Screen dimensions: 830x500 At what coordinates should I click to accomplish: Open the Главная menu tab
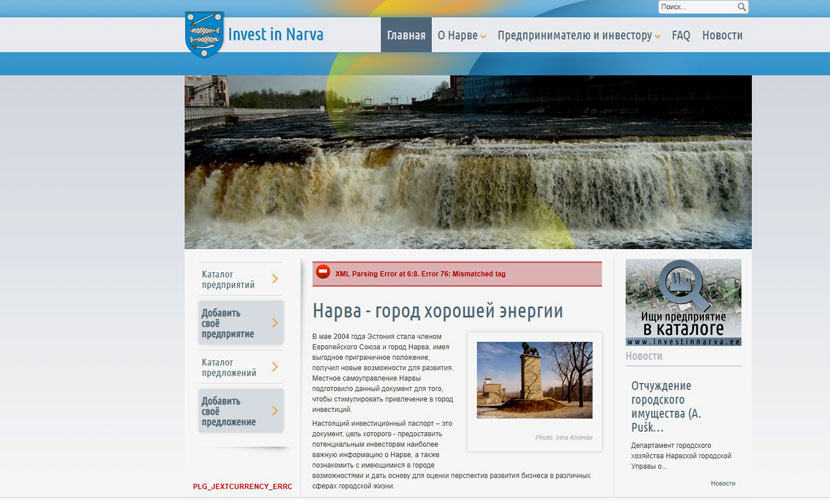406,35
